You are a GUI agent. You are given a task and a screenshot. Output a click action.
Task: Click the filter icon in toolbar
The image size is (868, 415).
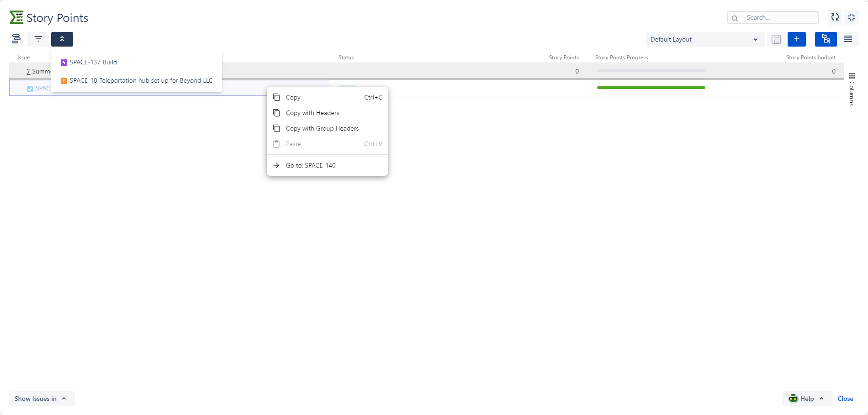coord(38,39)
